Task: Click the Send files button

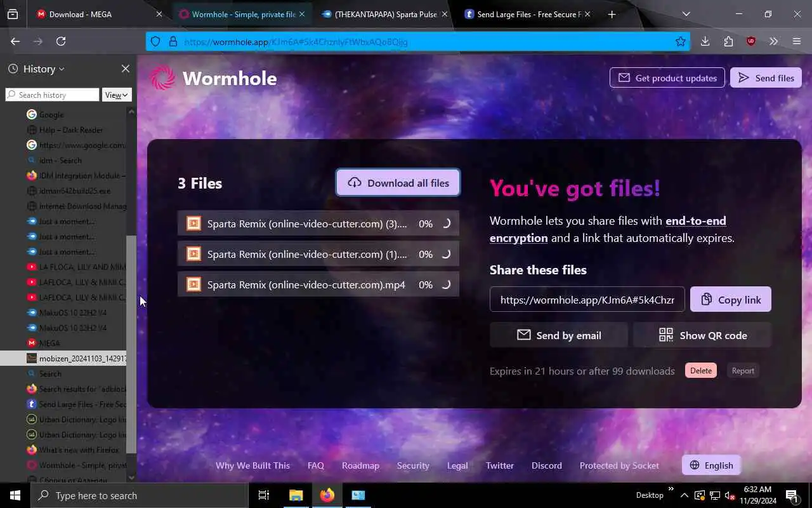Action: [766, 78]
